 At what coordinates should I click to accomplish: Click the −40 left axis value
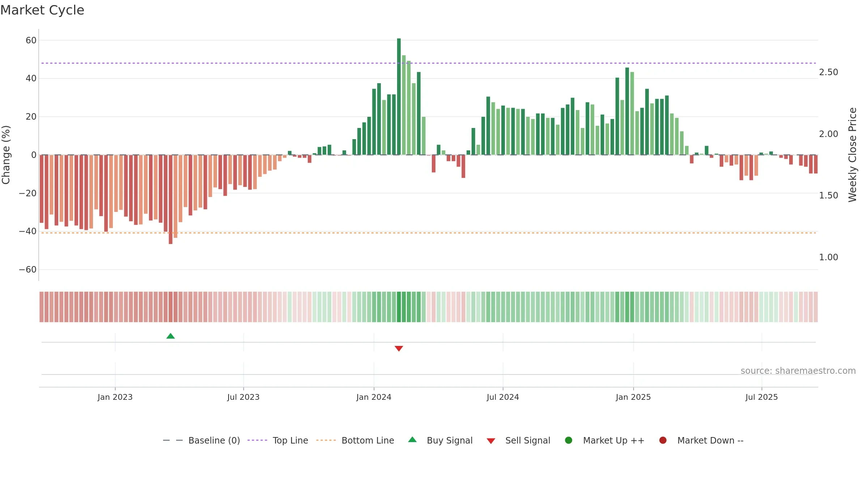click(28, 231)
